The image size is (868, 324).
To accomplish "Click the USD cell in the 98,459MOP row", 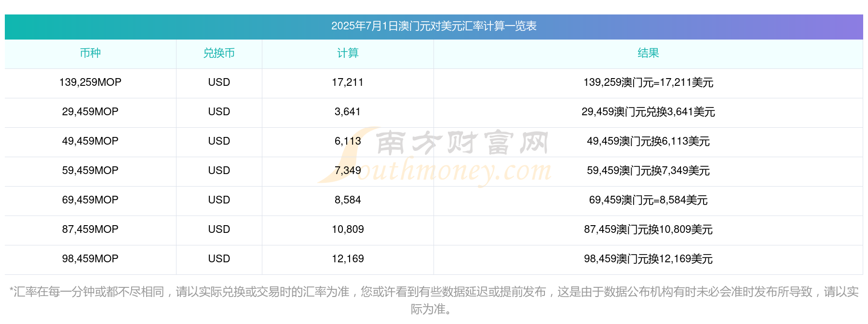I will pos(219,259).
